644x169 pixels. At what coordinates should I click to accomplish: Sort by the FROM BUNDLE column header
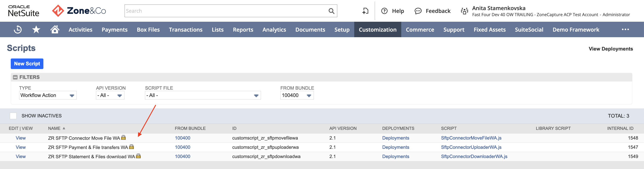coord(190,128)
